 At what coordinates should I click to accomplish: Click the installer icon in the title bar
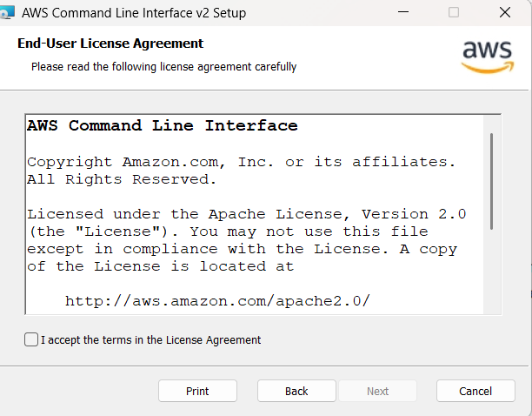[x=7, y=13]
